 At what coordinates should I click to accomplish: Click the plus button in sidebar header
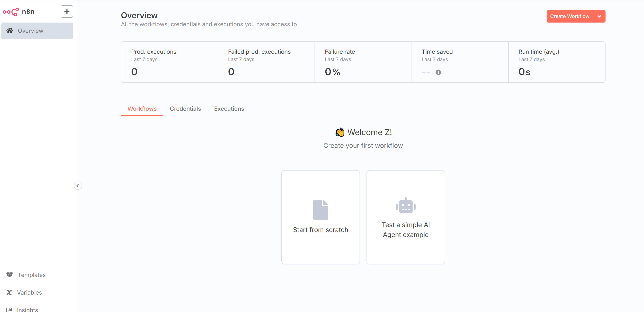pyautogui.click(x=67, y=11)
